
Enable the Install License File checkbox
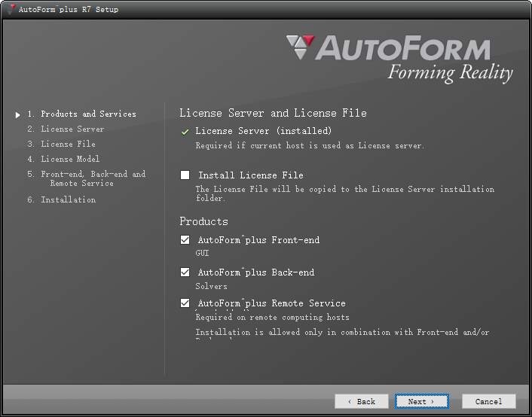[x=185, y=175]
